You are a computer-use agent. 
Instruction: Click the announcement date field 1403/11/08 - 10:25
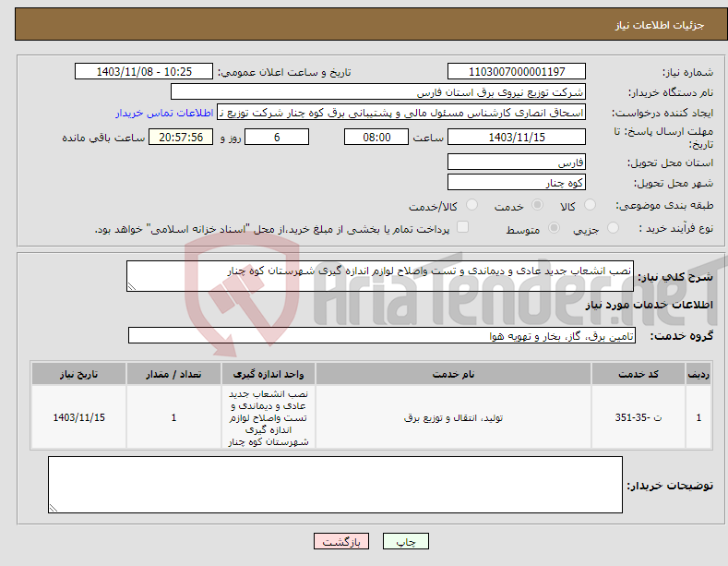[x=144, y=72]
